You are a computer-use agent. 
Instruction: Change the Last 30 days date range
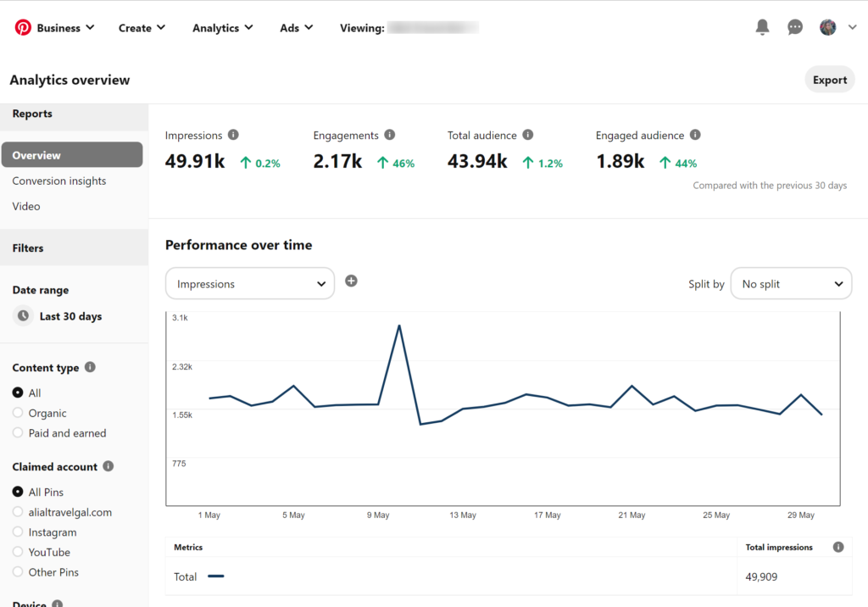click(70, 316)
